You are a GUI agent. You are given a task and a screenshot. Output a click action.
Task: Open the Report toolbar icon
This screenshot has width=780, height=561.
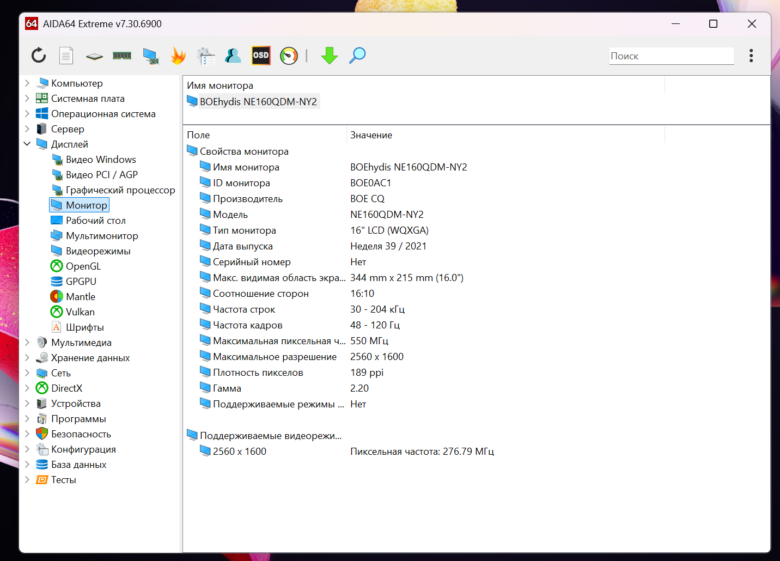tap(66, 55)
